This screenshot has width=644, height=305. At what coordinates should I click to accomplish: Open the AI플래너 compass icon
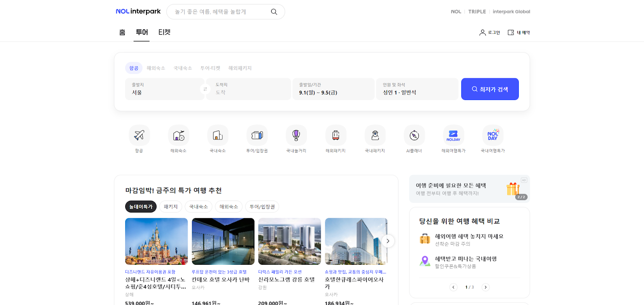coord(414,135)
